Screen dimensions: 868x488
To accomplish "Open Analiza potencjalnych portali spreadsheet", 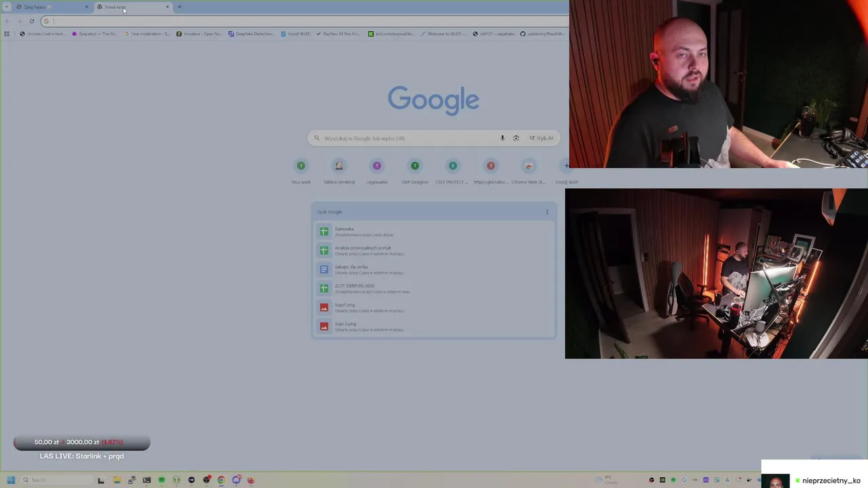I will pos(434,251).
